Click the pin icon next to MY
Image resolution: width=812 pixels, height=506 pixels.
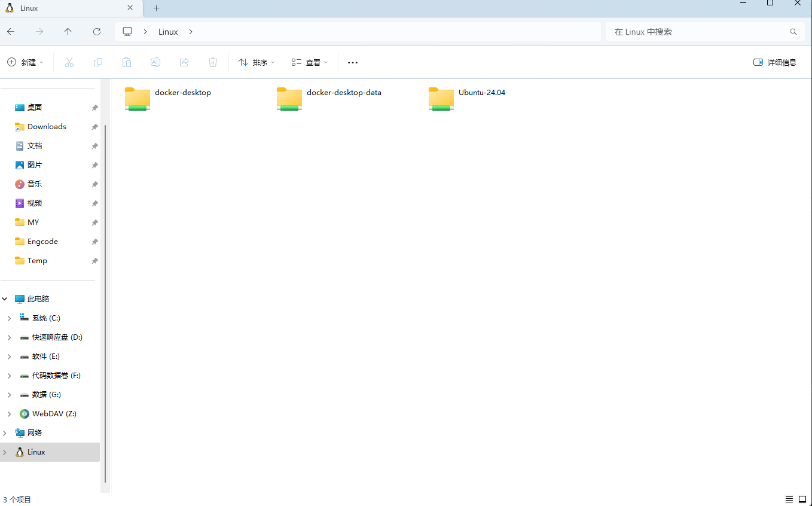[x=94, y=222]
